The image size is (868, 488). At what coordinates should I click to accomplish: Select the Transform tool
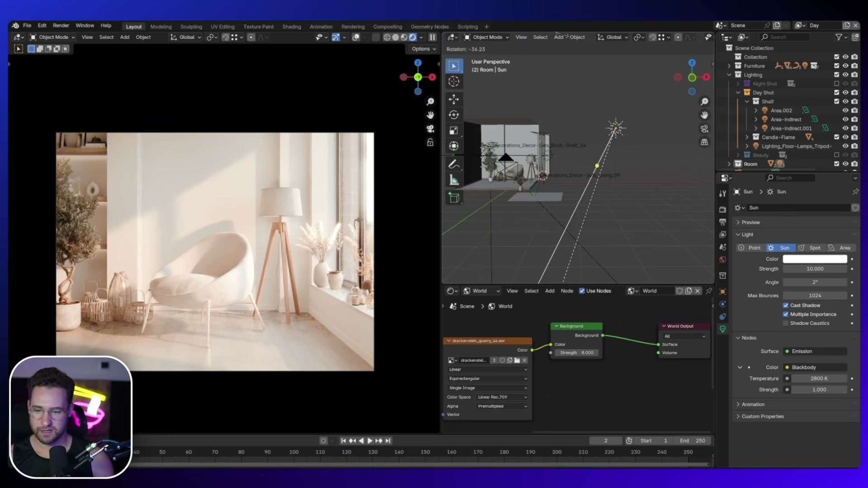[x=454, y=146]
